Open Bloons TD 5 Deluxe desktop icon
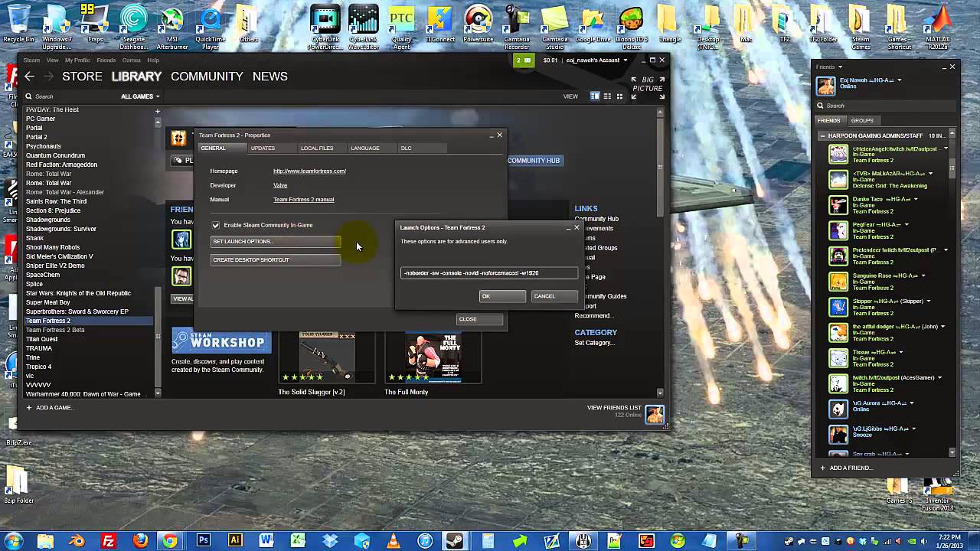Image resolution: width=980 pixels, height=551 pixels. [632, 27]
